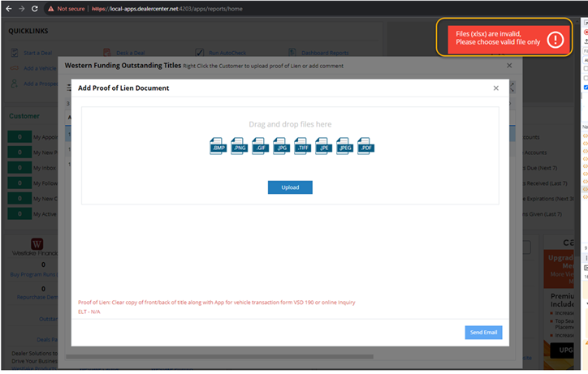Image resolution: width=588 pixels, height=374 pixels.
Task: Click the Westlake Financial W logo
Action: coord(37,244)
